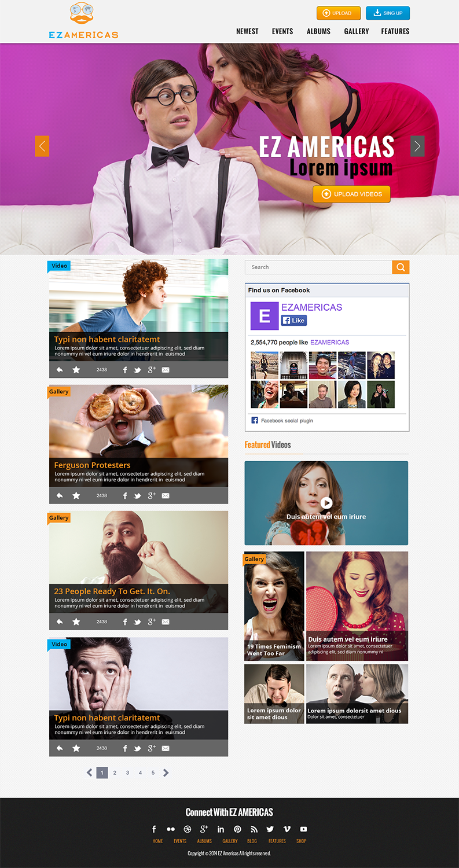Image resolution: width=459 pixels, height=868 pixels.
Task: Open the GALLERY menu in the header
Action: pos(357,31)
